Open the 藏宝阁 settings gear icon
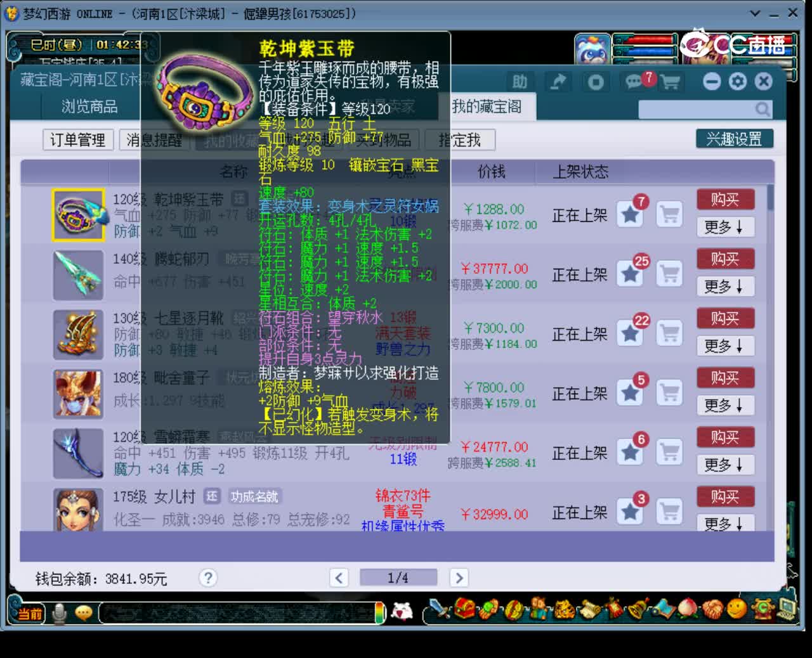This screenshot has width=812, height=658. [738, 81]
